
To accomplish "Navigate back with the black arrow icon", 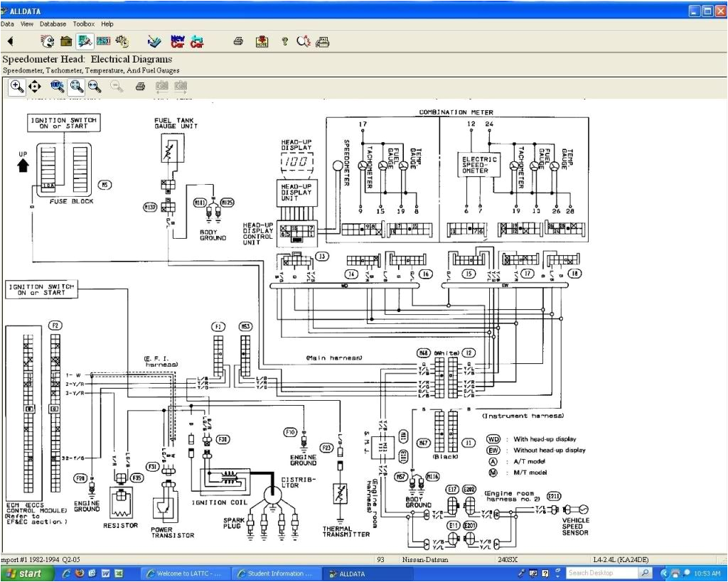I will pyautogui.click(x=10, y=41).
